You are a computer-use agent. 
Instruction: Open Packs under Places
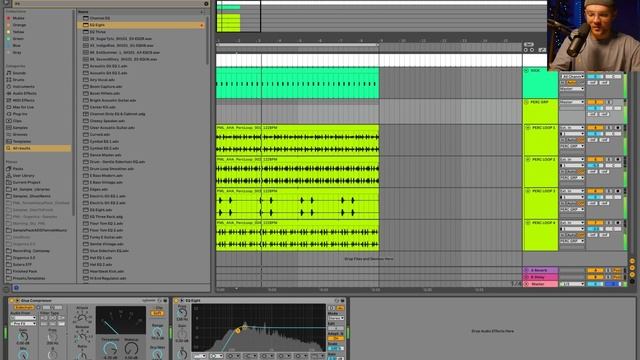click(x=18, y=169)
